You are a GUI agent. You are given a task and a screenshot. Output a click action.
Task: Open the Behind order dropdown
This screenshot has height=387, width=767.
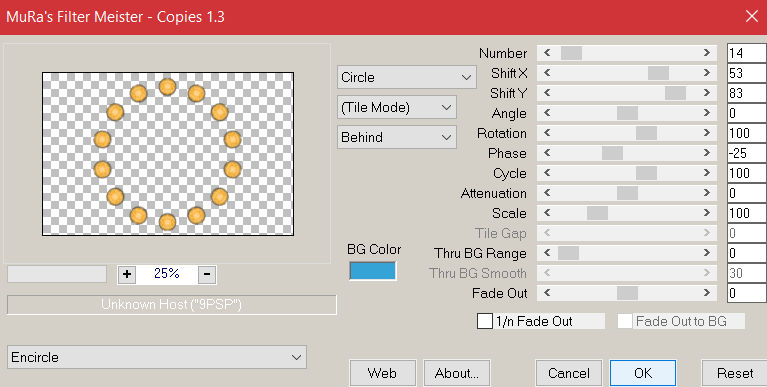(x=397, y=137)
